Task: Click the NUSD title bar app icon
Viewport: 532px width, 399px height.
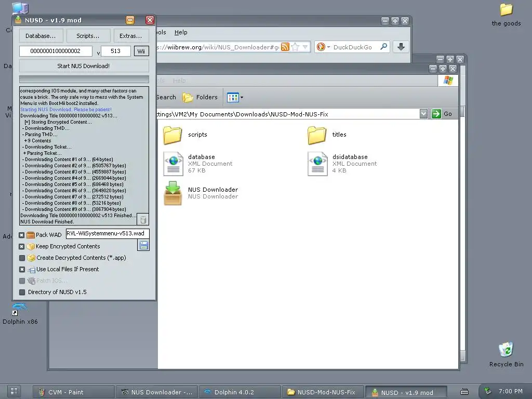Action: coord(18,20)
